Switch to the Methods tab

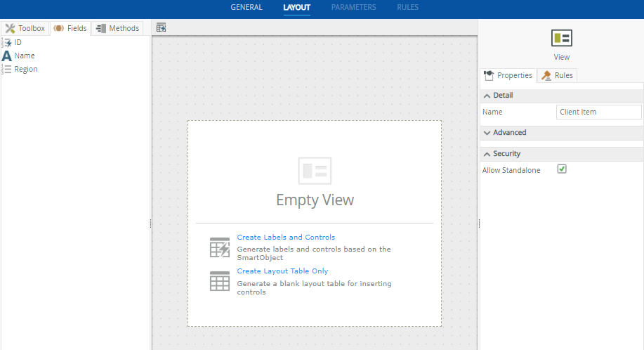pos(117,29)
